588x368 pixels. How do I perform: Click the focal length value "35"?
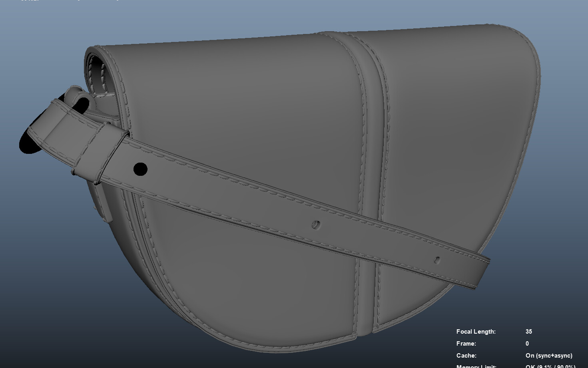[528, 332]
